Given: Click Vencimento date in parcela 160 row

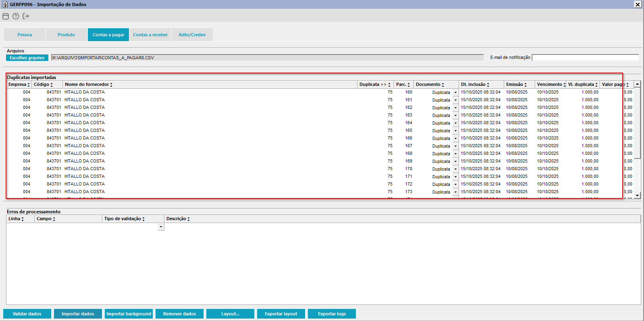Looking at the screenshot, I should [x=548, y=92].
